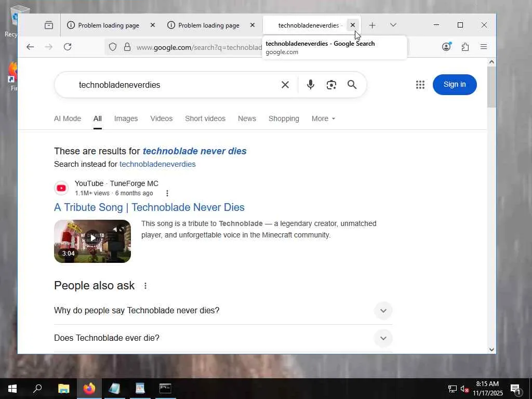Submit search with magnifier icon
This screenshot has height=399, width=532.
pyautogui.click(x=352, y=85)
